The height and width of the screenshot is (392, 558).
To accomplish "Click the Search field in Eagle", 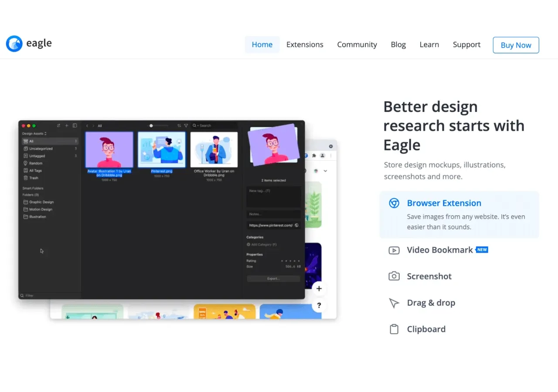I will point(214,125).
